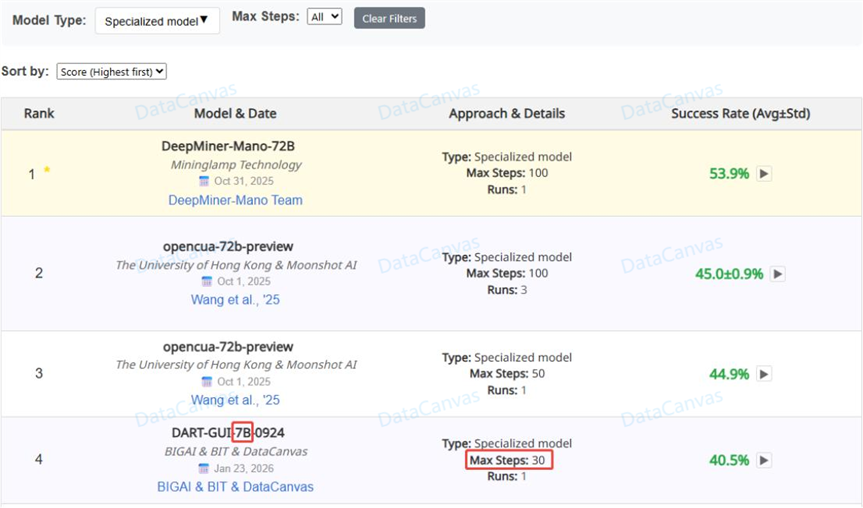This screenshot has height=508, width=863.
Task: Click the Clear Filters button
Action: tap(389, 18)
